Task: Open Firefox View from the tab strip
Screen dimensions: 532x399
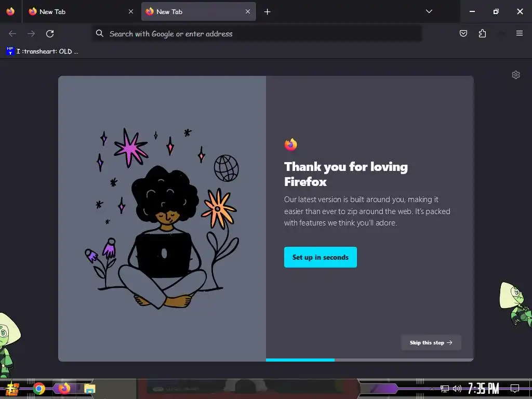Action: tap(10, 11)
